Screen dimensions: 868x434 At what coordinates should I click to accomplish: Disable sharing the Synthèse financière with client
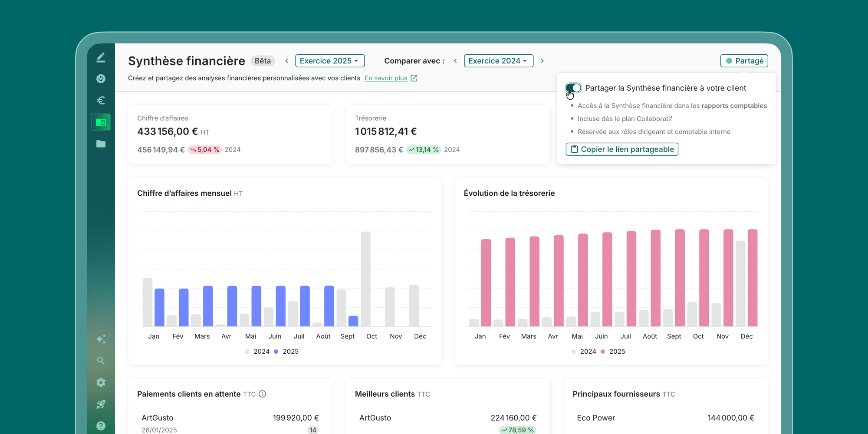[x=573, y=88]
